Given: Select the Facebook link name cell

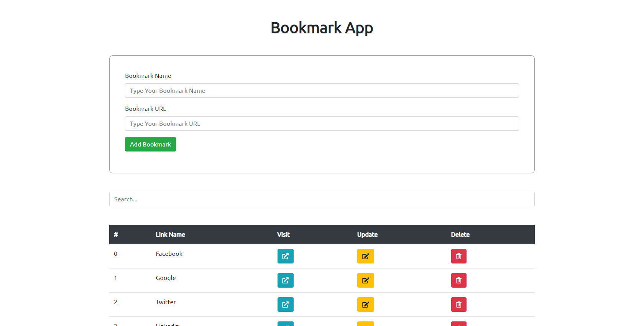Looking at the screenshot, I should point(169,254).
